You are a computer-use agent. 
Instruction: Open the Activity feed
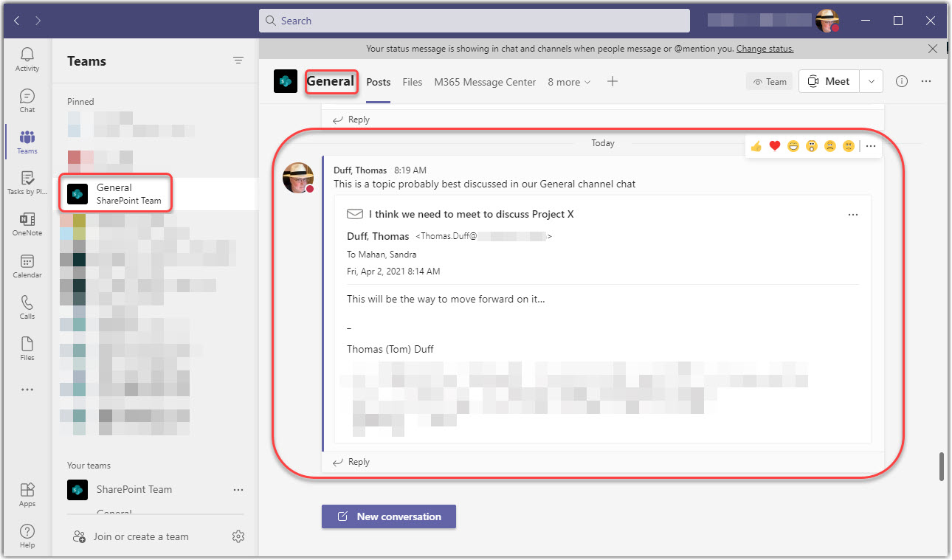27,59
